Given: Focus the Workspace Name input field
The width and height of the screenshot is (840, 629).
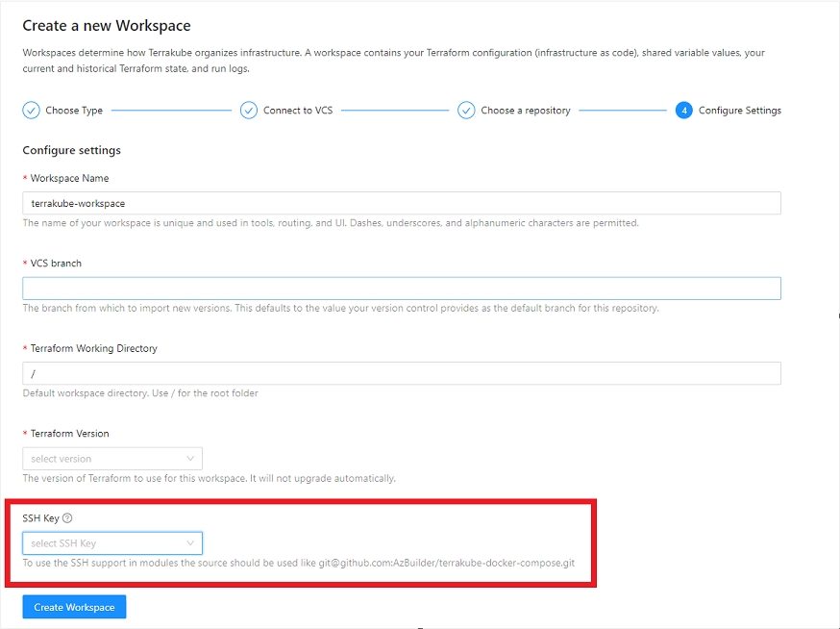Looking at the screenshot, I should coord(401,203).
